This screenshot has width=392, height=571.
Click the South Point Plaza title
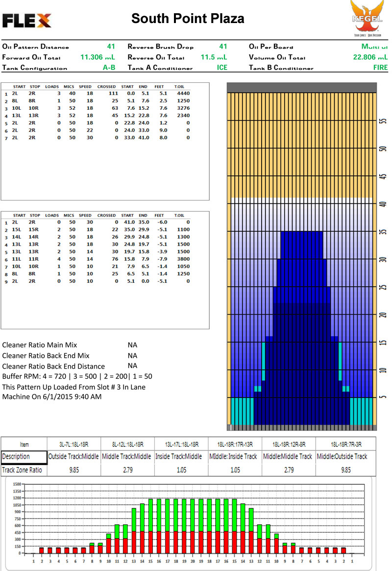tap(188, 19)
